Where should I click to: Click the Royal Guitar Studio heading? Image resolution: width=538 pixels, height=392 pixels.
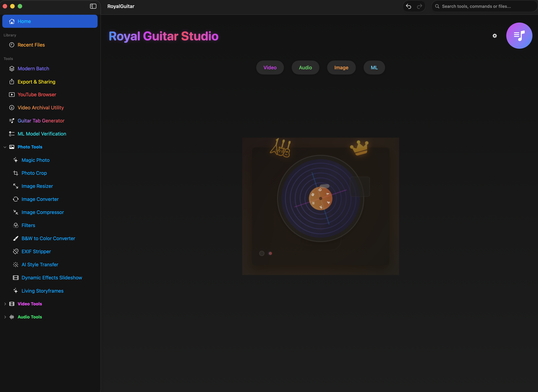pyautogui.click(x=163, y=36)
